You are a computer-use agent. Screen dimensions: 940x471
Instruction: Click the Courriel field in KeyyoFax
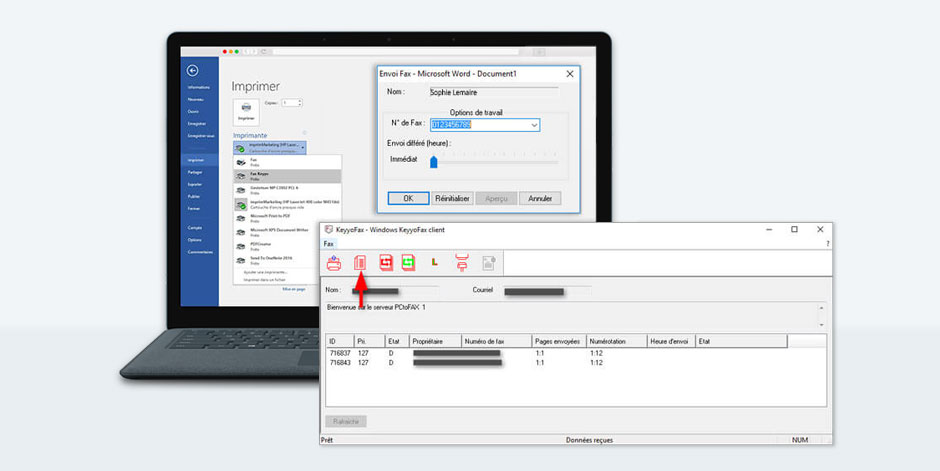point(547,291)
